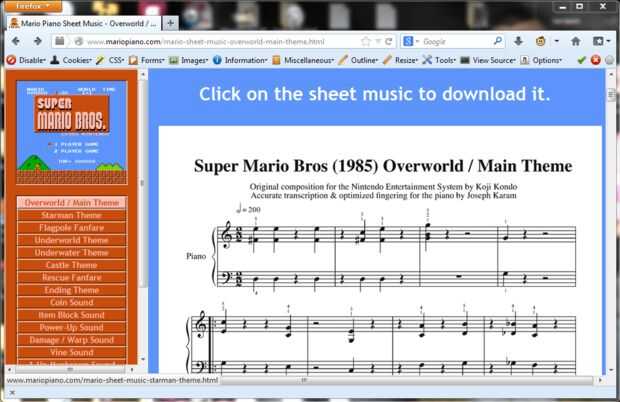The width and height of the screenshot is (620, 402).
Task: Open the Coin Sound link
Action: [72, 302]
